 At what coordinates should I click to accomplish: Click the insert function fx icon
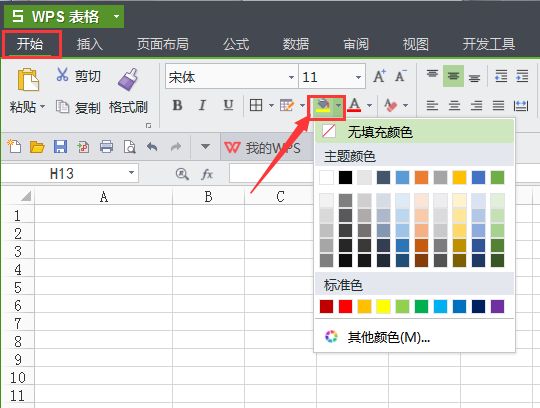click(207, 174)
